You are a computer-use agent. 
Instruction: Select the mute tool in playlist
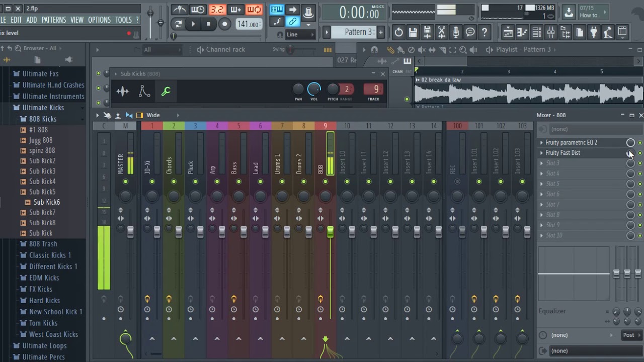click(422, 50)
